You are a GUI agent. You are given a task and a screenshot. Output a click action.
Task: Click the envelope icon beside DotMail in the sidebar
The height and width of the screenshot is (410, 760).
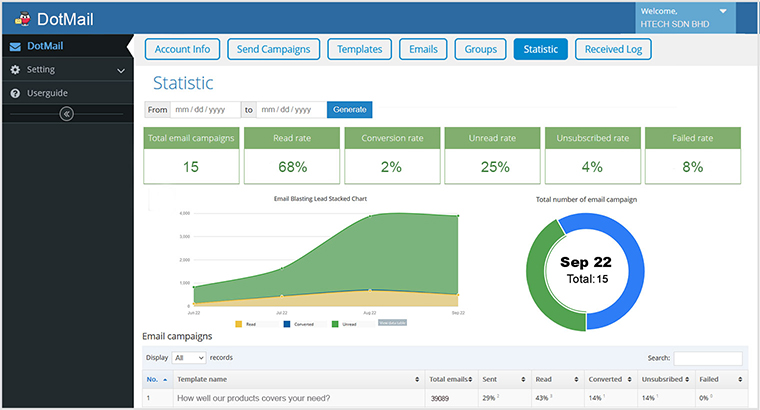click(15, 46)
